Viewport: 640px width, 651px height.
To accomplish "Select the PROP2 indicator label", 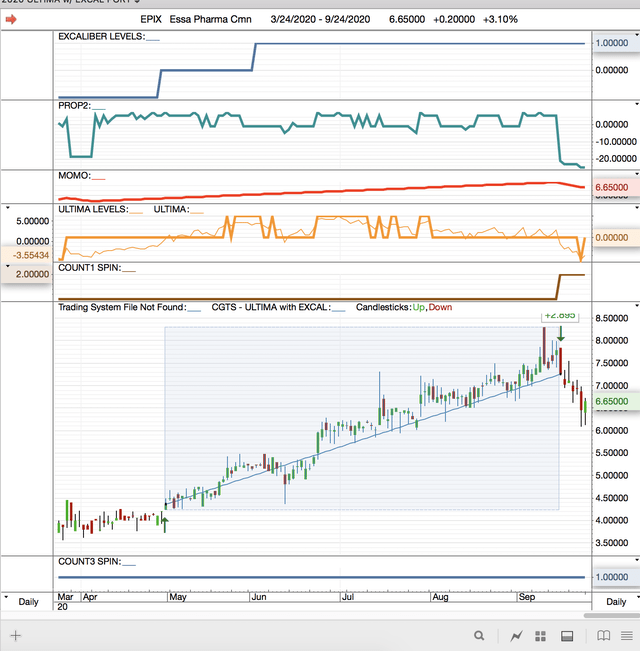I will point(74,105).
